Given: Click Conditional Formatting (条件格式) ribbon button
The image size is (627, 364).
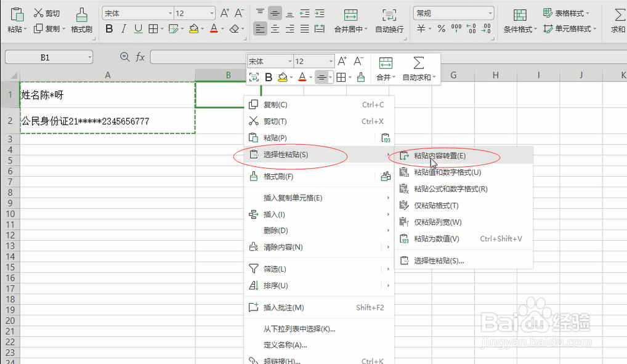Looking at the screenshot, I should coord(520,21).
